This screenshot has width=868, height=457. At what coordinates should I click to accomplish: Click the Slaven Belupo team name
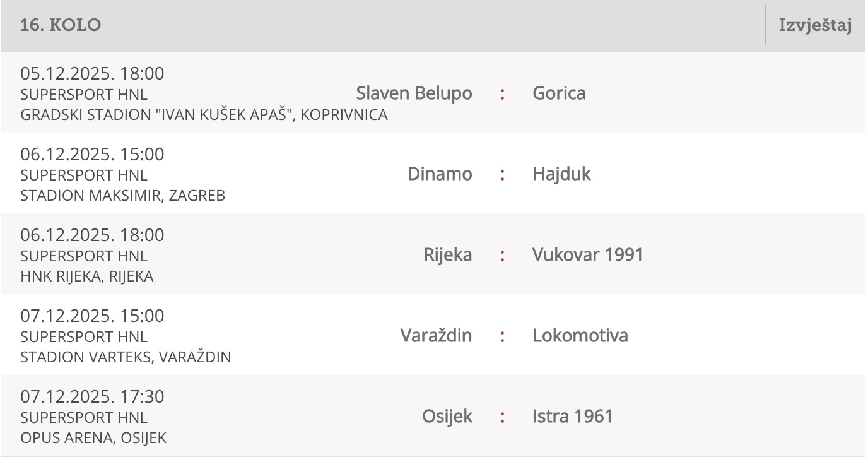point(414,93)
